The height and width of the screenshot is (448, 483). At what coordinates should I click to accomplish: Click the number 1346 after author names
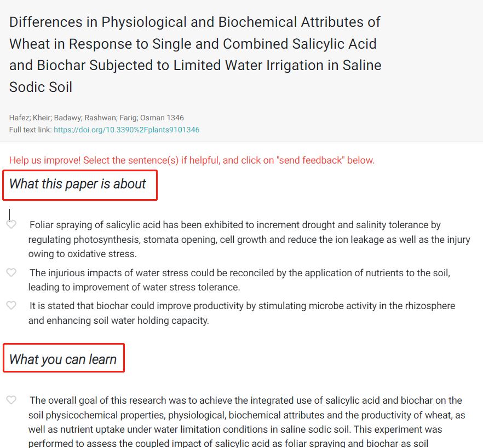[175, 118]
